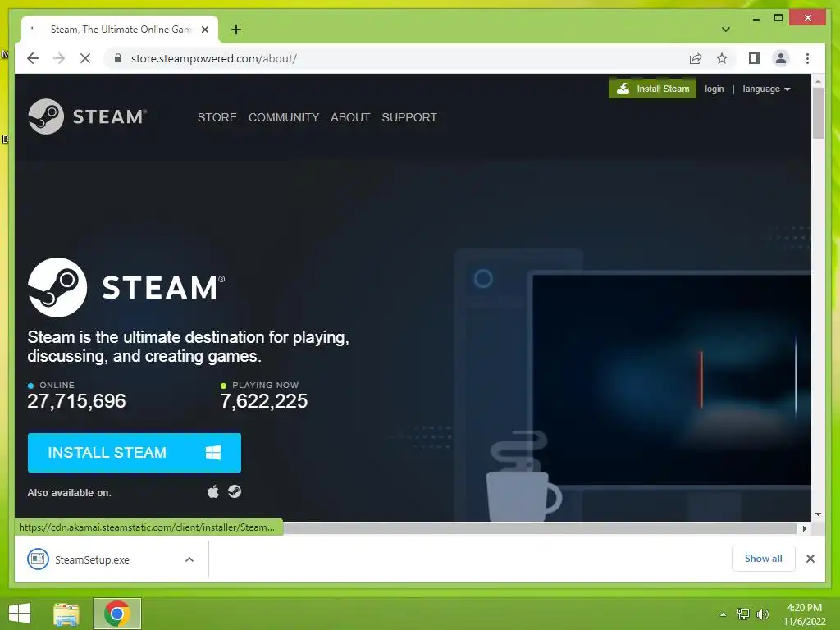
Task: Click the Steam tagline text
Action: (x=188, y=347)
